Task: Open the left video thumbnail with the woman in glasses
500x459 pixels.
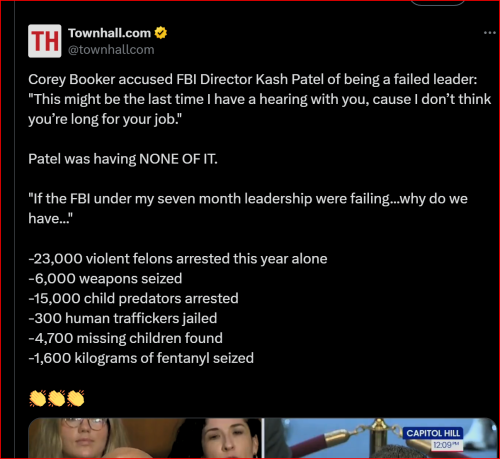Action: (x=145, y=438)
